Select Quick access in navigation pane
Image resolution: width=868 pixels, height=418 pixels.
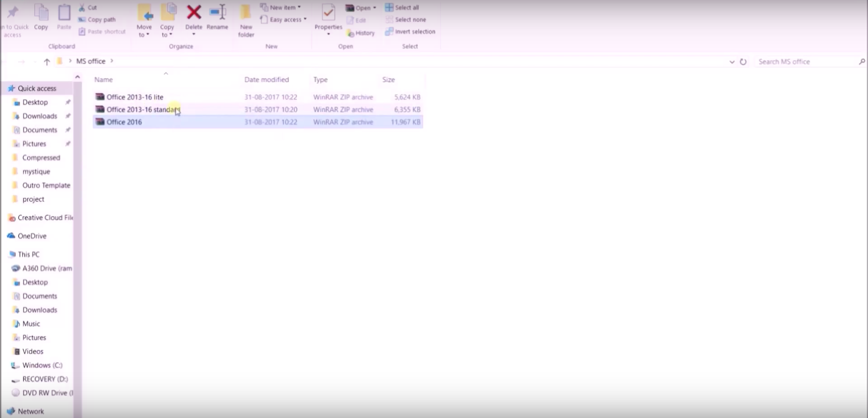37,88
